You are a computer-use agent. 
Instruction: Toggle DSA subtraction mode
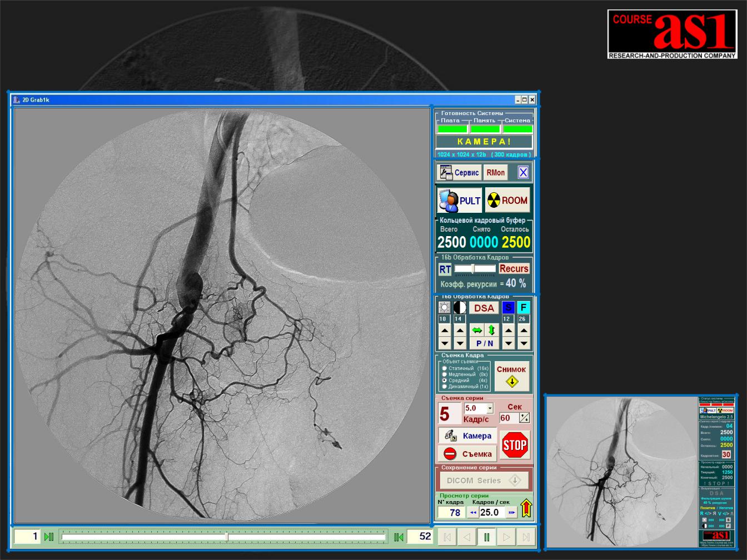click(484, 308)
